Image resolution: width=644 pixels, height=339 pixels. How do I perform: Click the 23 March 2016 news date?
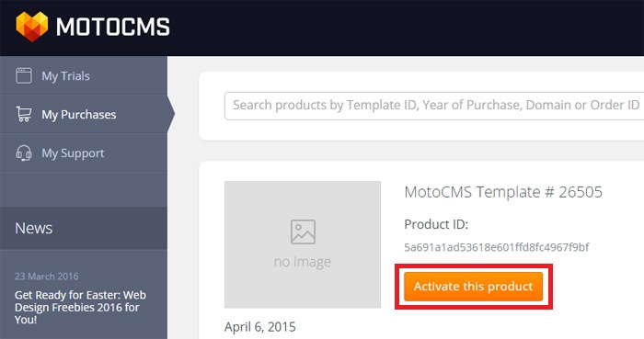pyautogui.click(x=46, y=277)
